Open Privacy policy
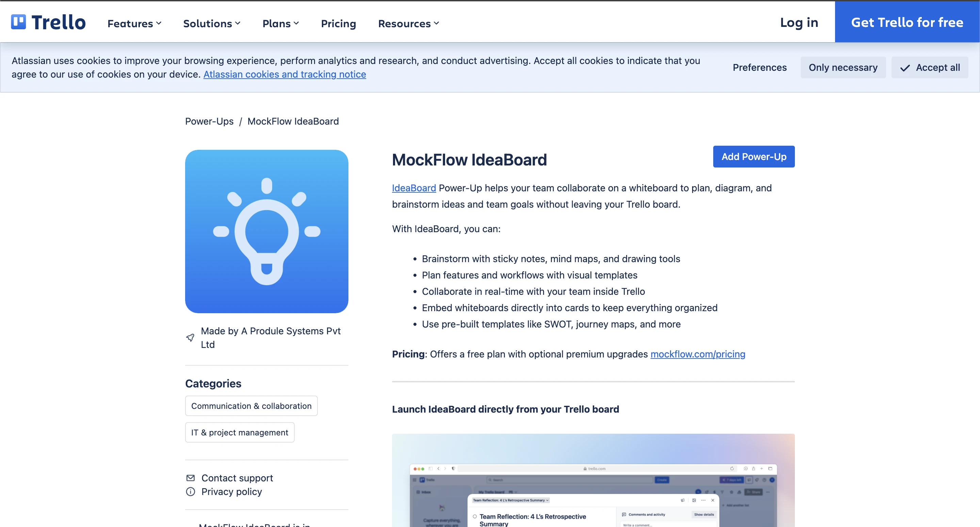The height and width of the screenshot is (527, 980). 232,492
